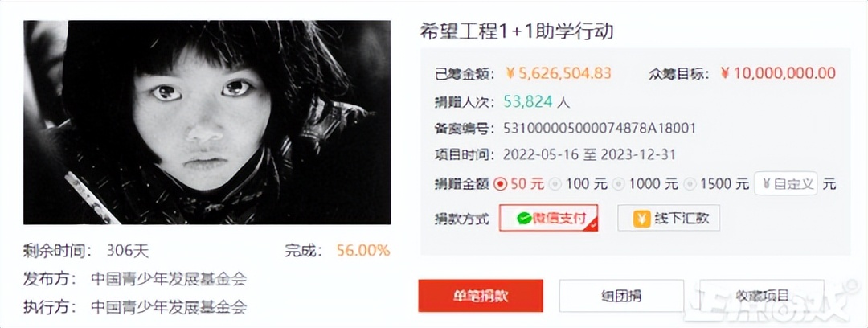This screenshot has width=868, height=328.
Task: Click the 56.00% completion percentage
Action: tap(363, 251)
